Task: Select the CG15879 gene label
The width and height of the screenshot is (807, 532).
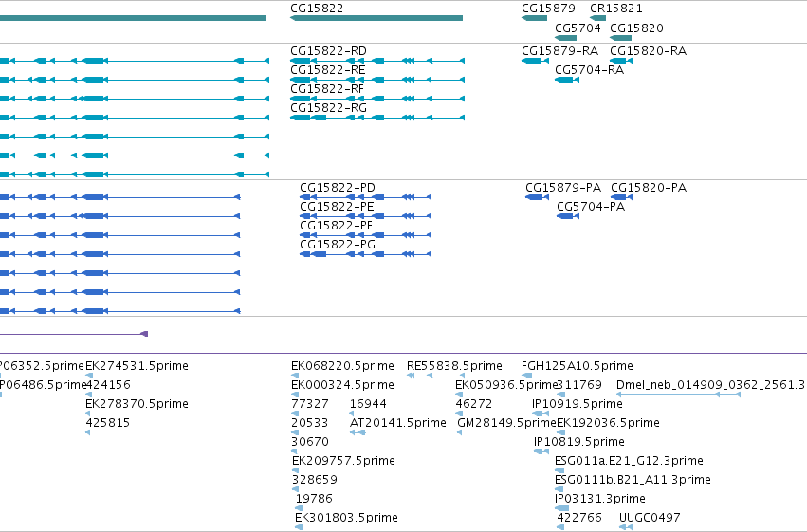Action: tap(548, 9)
